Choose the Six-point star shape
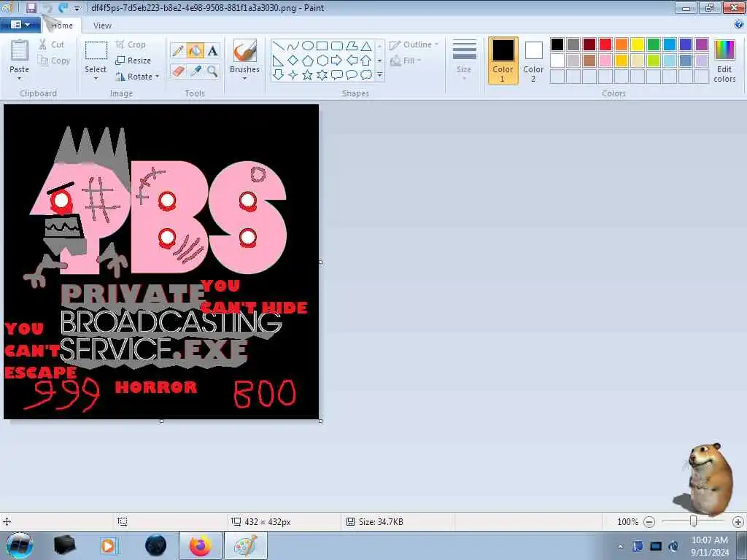The height and width of the screenshot is (560, 747). [x=322, y=75]
